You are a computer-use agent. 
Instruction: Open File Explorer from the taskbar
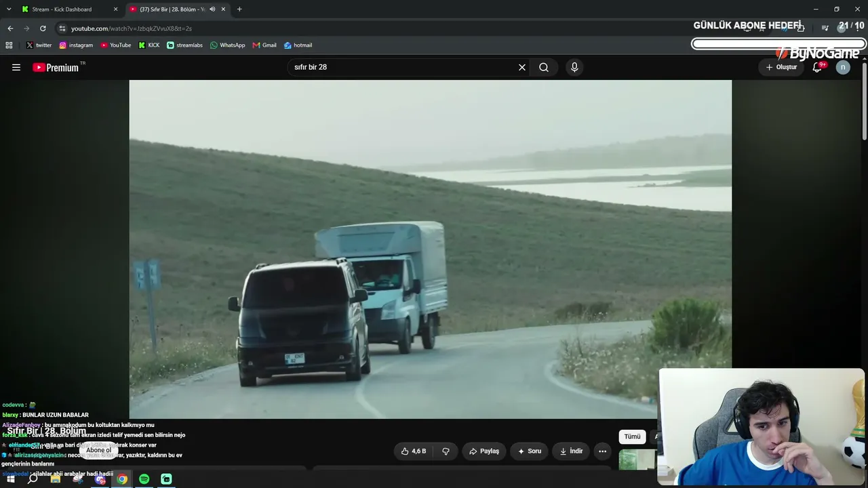[x=56, y=479]
